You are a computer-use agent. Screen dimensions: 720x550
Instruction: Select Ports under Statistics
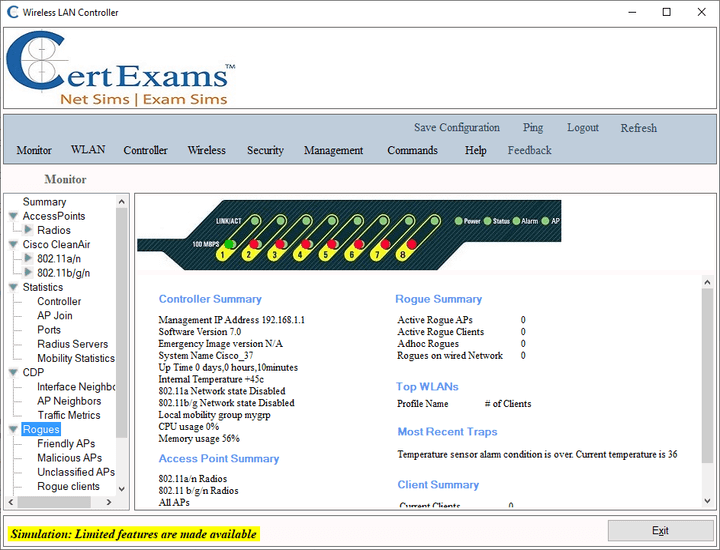(x=49, y=330)
